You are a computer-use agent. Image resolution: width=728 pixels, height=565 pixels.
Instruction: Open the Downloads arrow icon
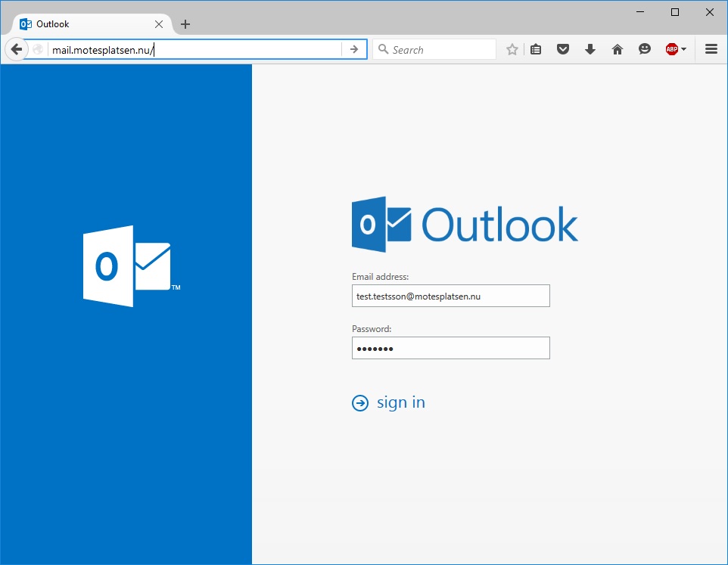(590, 49)
